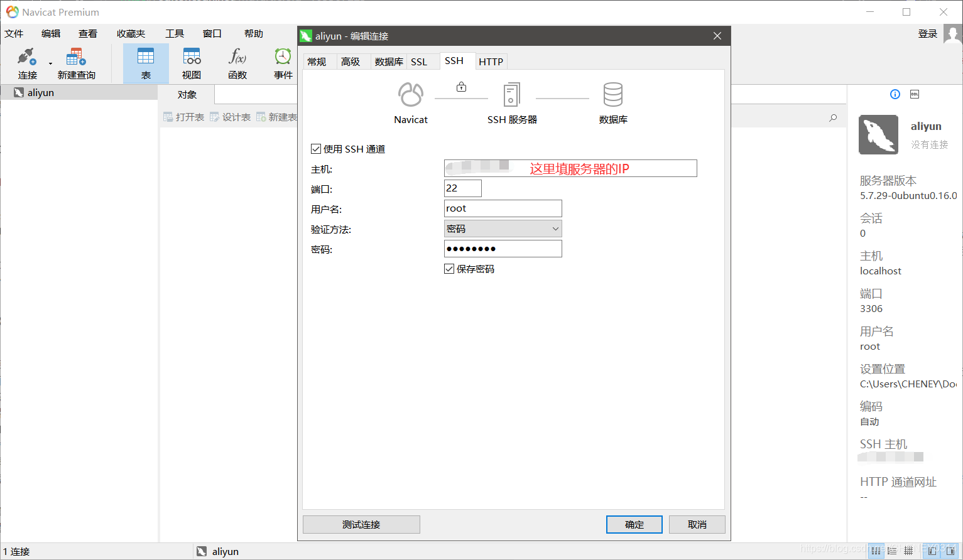Switch to the HTTP tab

[491, 62]
